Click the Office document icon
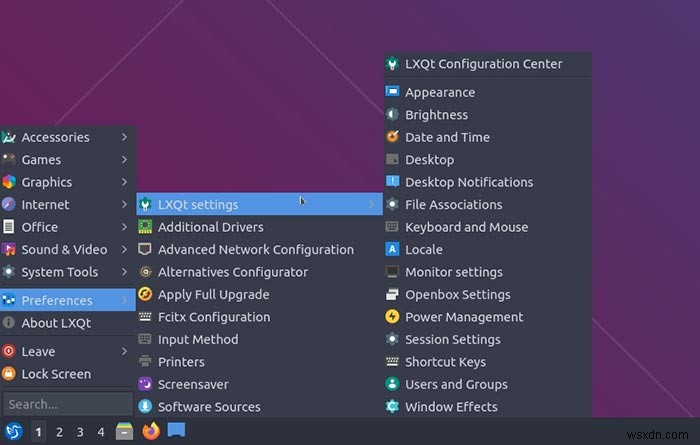700x445 pixels. point(9,227)
